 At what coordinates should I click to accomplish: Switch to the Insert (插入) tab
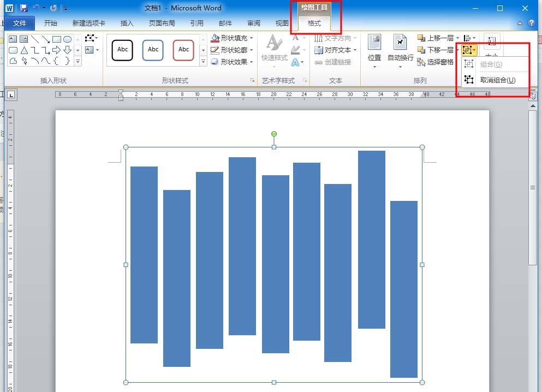[127, 23]
